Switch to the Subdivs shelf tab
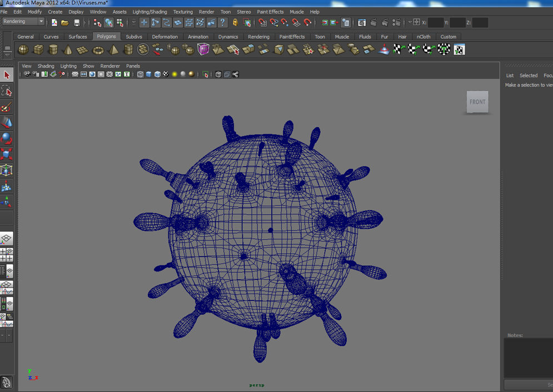The height and width of the screenshot is (392, 553). (133, 37)
